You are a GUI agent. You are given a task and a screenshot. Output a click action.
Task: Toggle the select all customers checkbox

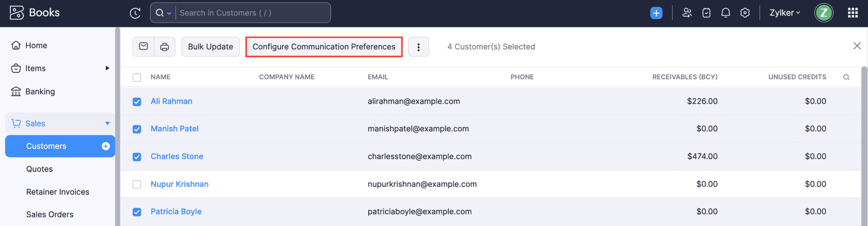point(137,77)
